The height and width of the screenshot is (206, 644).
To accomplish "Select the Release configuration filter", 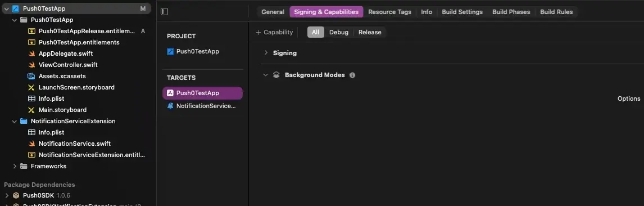I will click(370, 32).
